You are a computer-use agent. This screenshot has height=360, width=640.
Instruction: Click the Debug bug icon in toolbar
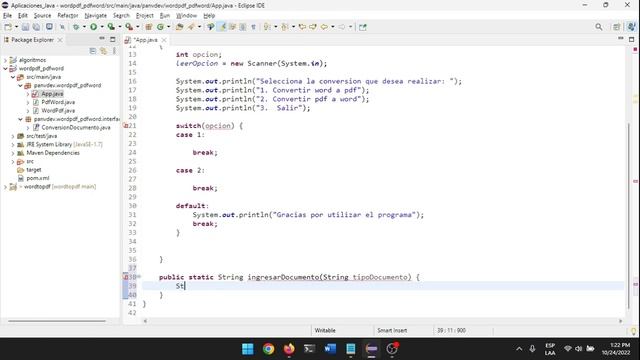[76, 27]
